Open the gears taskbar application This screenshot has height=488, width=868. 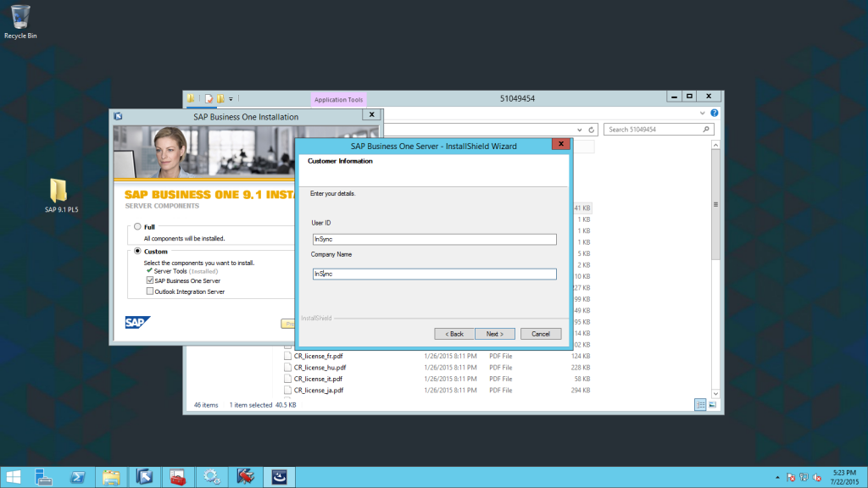tap(211, 477)
